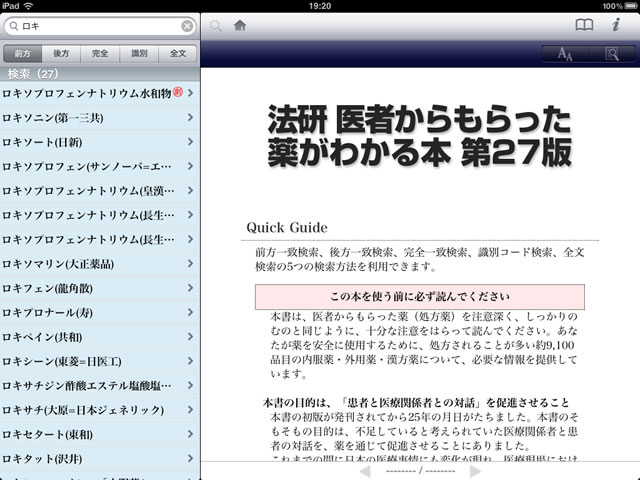Click the ロキ search input field
Image resolution: width=640 pixels, height=480 pixels.
click(x=100, y=26)
